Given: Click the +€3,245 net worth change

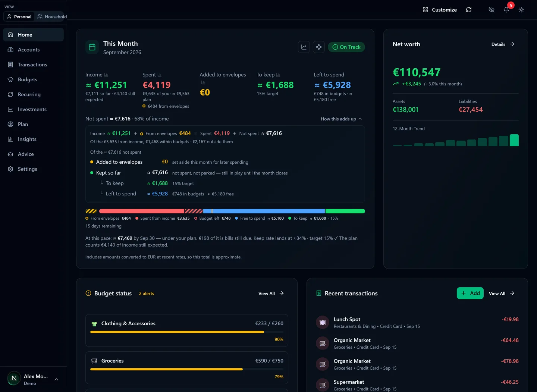Looking at the screenshot, I should (x=411, y=84).
